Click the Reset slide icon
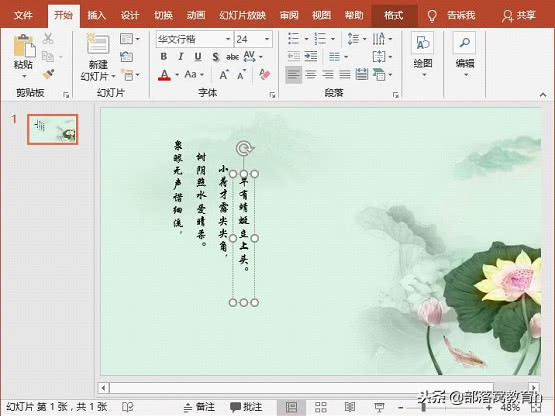Image resolution: width=555 pixels, height=416 pixels. click(126, 56)
